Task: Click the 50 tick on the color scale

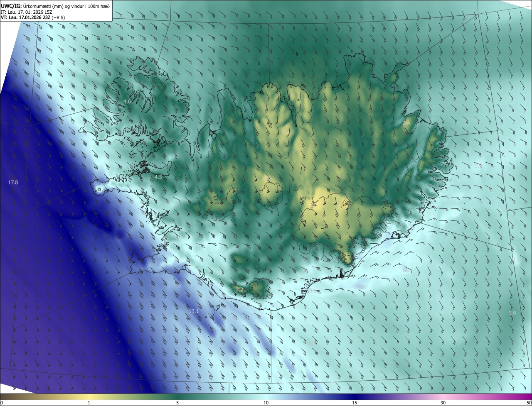Action: point(529,403)
